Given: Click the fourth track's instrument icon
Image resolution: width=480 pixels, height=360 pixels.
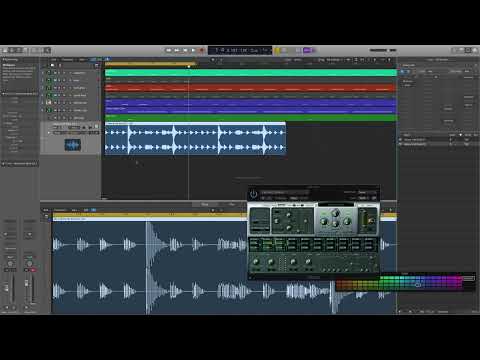Looking at the screenshot, I should coord(49,95).
